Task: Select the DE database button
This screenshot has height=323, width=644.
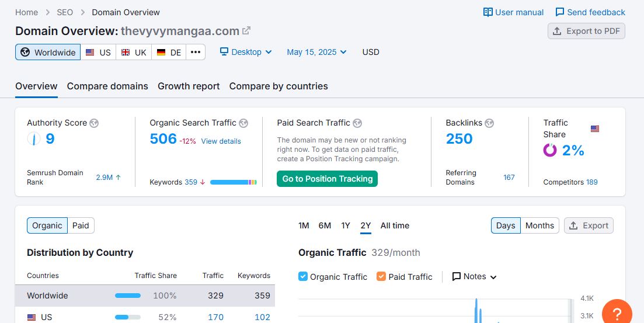Action: click(x=169, y=52)
